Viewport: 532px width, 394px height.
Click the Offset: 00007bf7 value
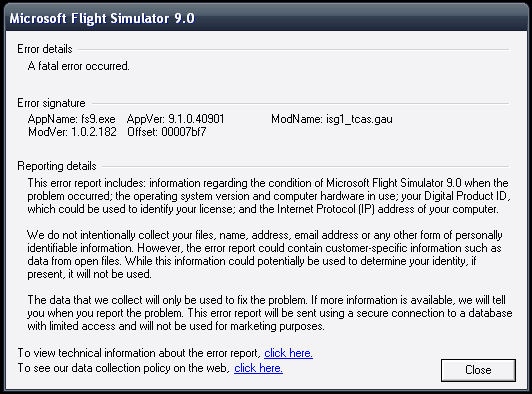(167, 132)
